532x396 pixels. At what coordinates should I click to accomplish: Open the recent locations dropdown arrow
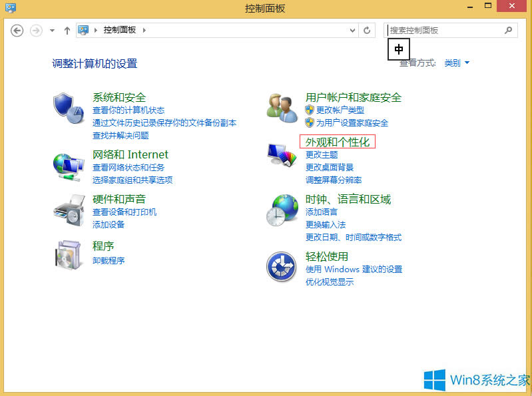(x=52, y=31)
